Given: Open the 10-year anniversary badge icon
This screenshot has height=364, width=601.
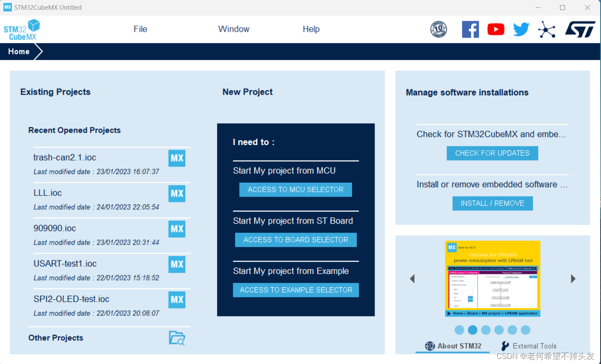Looking at the screenshot, I should [438, 30].
